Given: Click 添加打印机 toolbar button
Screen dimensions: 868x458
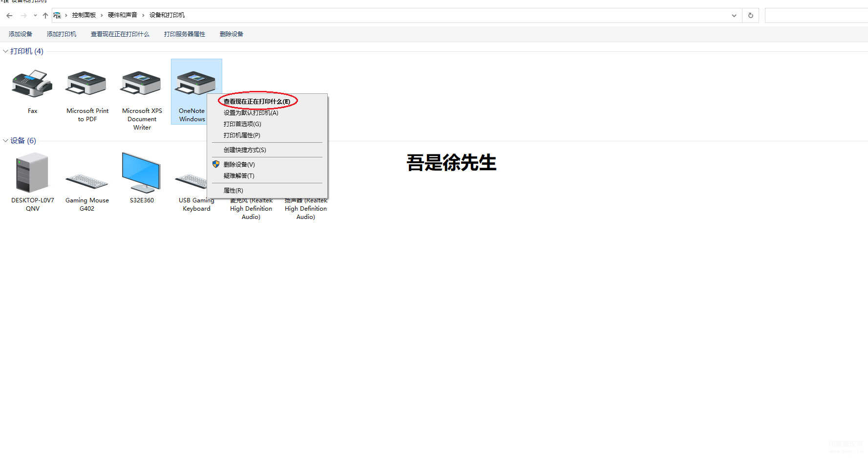Looking at the screenshot, I should coord(62,34).
